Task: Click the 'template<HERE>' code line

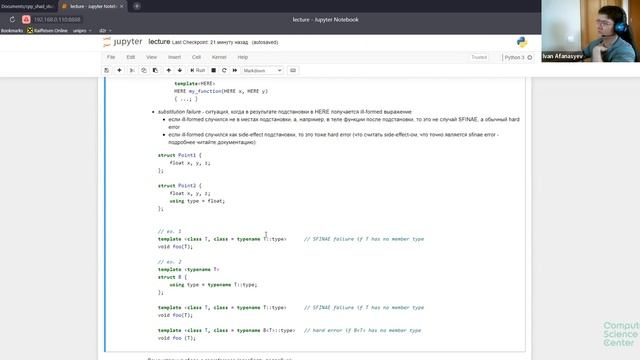Action: 194,83
